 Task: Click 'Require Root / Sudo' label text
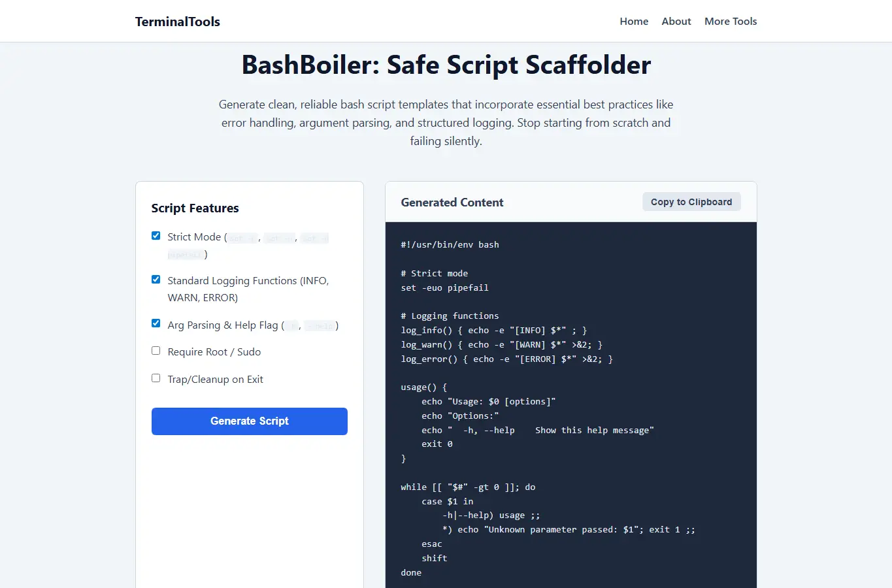[x=214, y=352]
